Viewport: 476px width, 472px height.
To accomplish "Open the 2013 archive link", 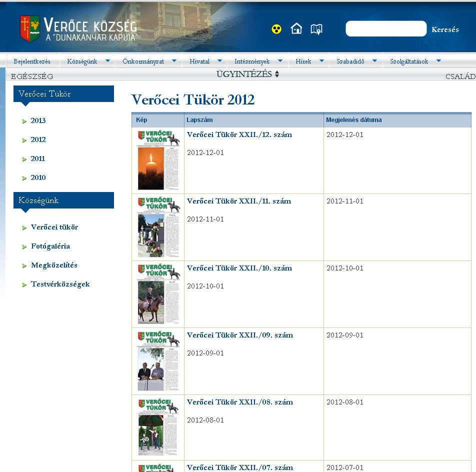I will point(38,120).
